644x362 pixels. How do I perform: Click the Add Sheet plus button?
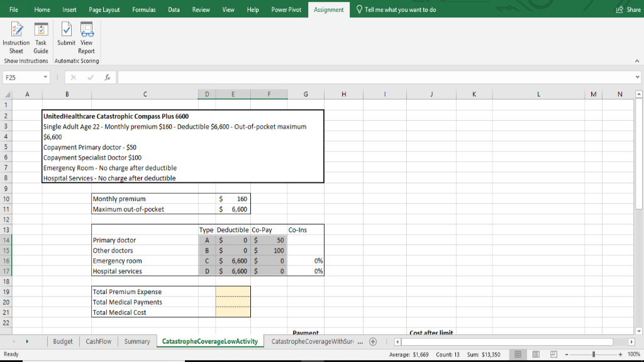pyautogui.click(x=373, y=341)
